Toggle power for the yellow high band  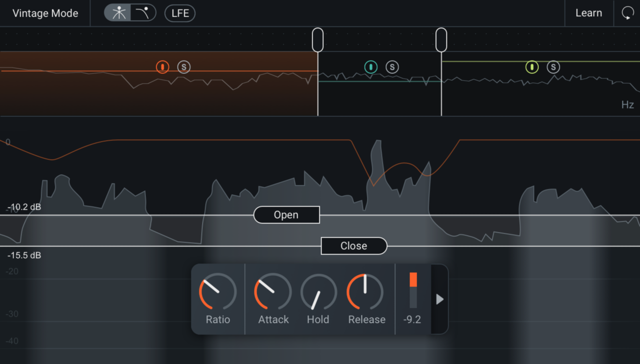pos(531,66)
